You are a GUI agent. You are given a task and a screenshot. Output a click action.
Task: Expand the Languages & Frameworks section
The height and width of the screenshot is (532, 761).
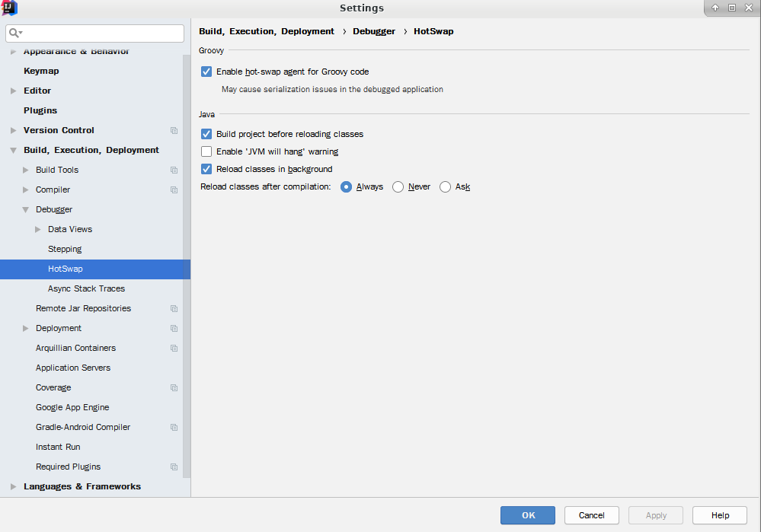tap(13, 486)
